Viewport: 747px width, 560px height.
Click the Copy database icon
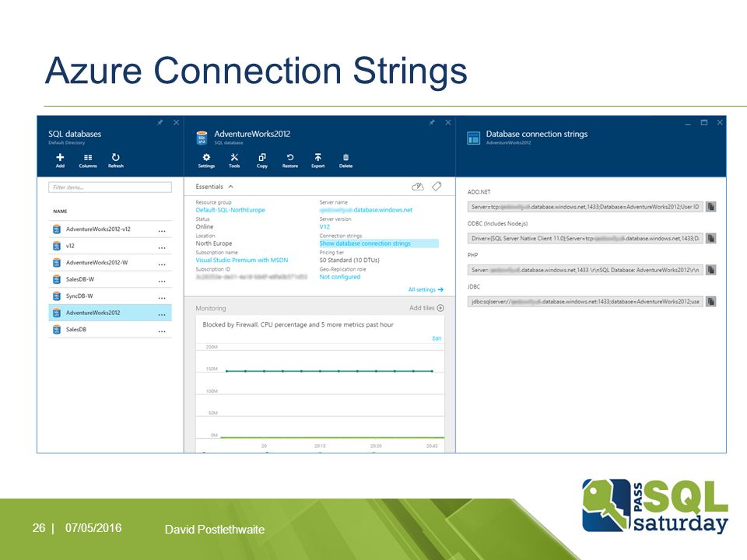click(262, 160)
